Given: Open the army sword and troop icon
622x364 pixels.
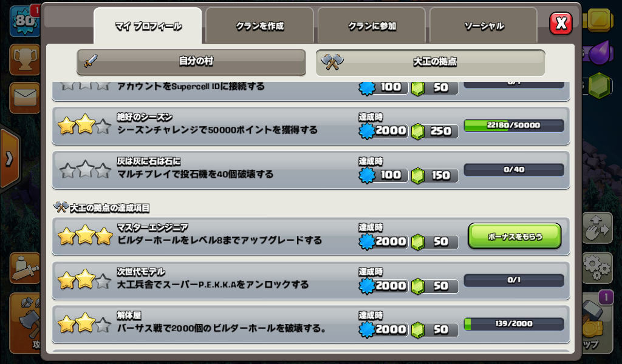Looking at the screenshot, I should [25, 268].
